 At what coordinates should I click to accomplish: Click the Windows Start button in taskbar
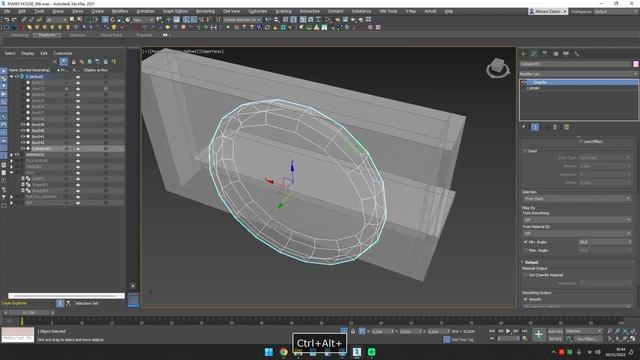[269, 352]
